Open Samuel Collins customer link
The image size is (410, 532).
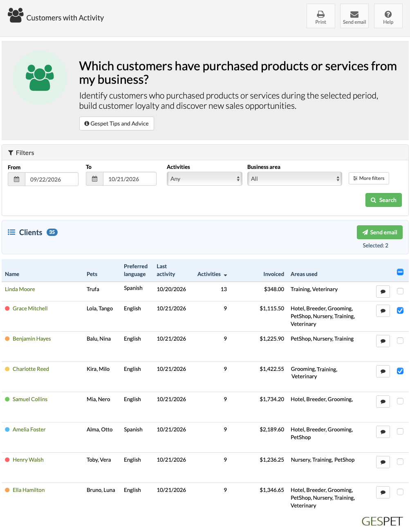pos(30,399)
